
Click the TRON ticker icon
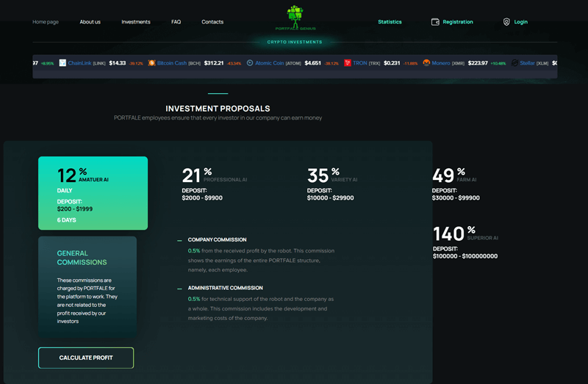click(347, 63)
